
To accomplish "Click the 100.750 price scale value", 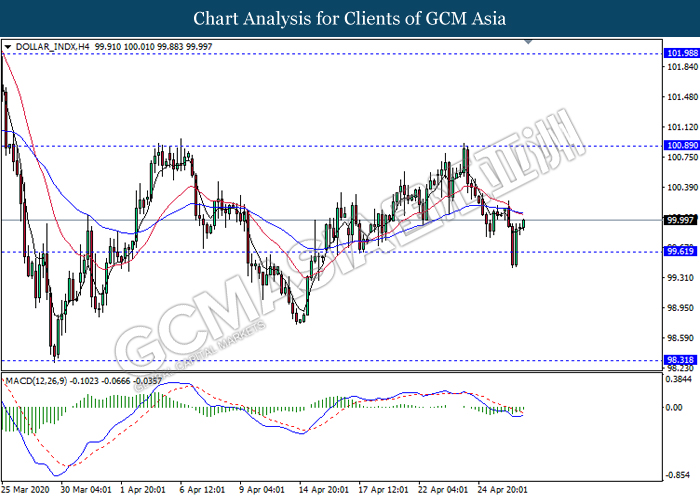I will (x=682, y=157).
